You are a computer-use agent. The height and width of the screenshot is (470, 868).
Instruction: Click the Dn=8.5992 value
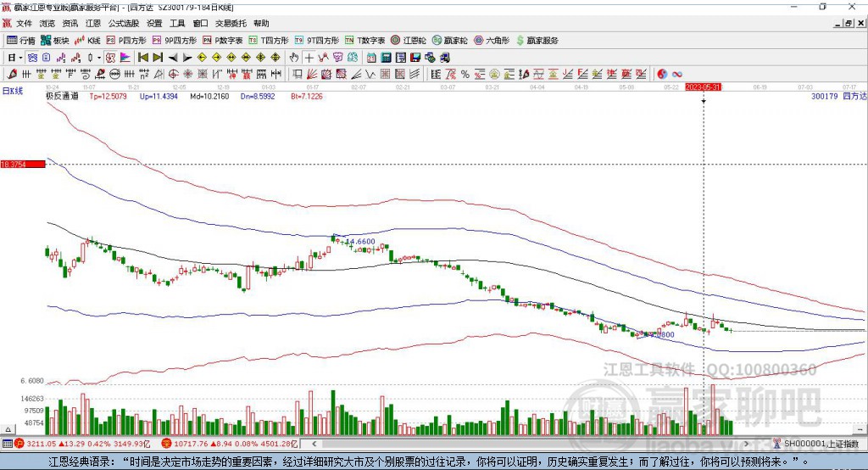(258, 97)
